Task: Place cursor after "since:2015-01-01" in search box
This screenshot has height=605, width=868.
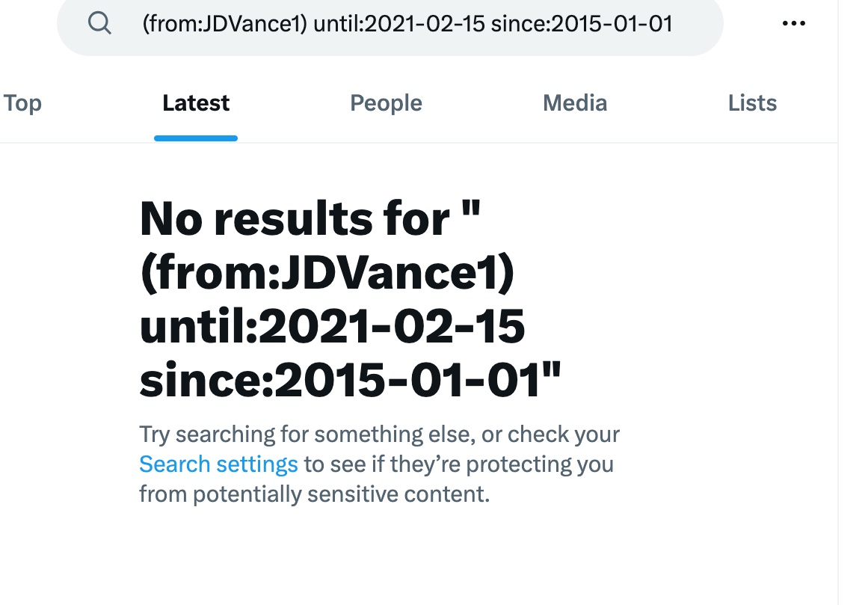Action: point(674,24)
